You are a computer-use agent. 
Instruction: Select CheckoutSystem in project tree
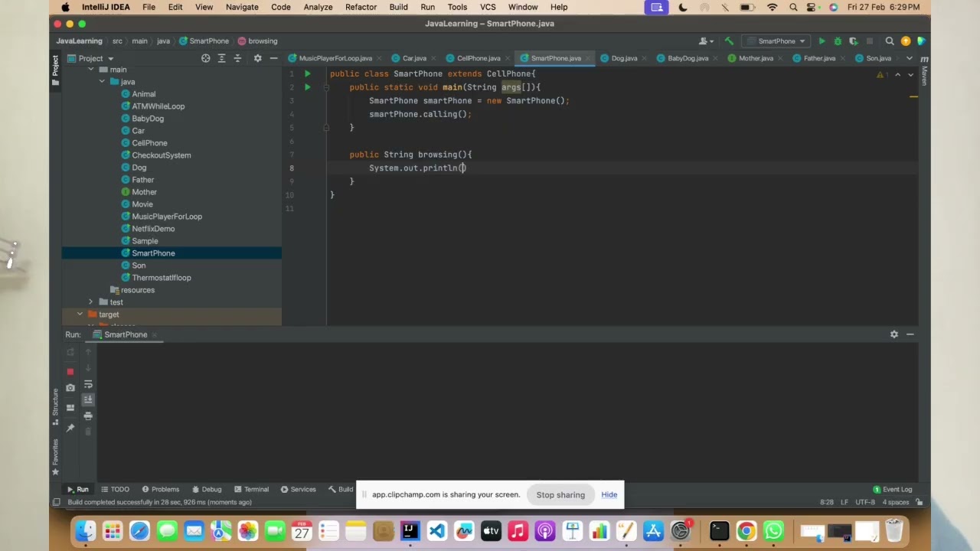[x=162, y=155]
